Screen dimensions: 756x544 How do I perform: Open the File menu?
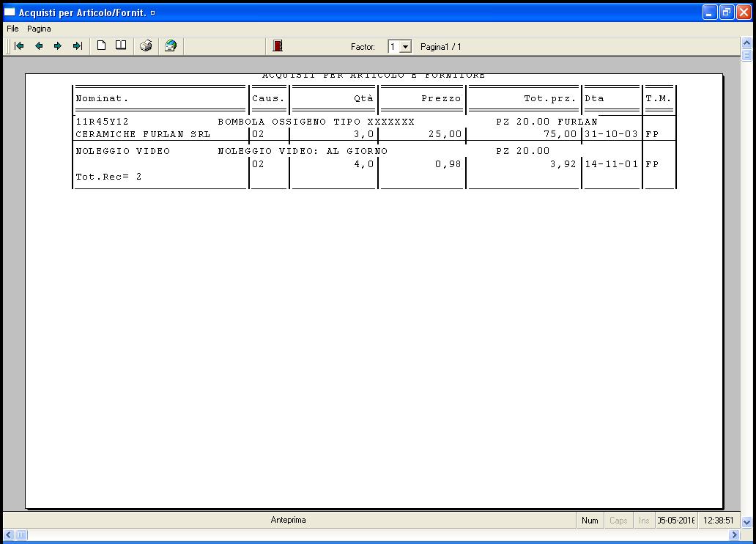[12, 29]
